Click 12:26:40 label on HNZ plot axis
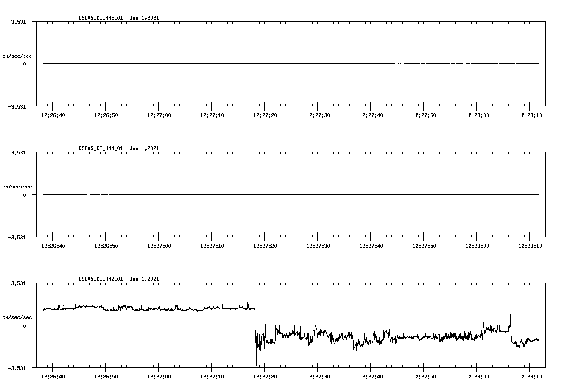This screenshot has height=392, width=576. click(53, 377)
